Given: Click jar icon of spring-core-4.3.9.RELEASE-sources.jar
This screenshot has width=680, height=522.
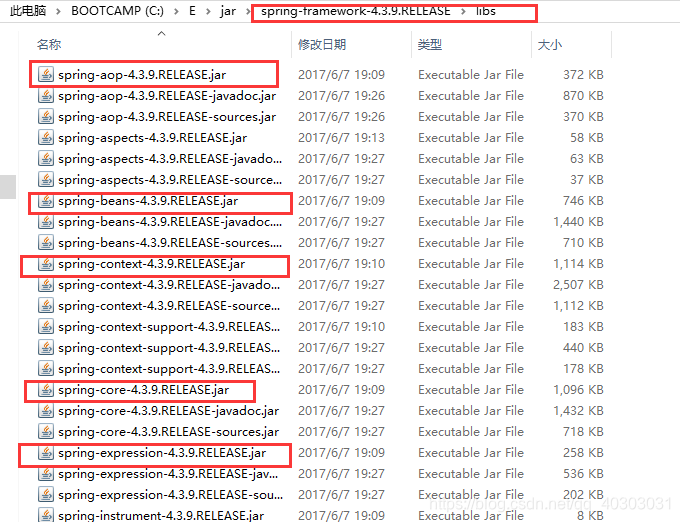Looking at the screenshot, I should click(46, 432).
